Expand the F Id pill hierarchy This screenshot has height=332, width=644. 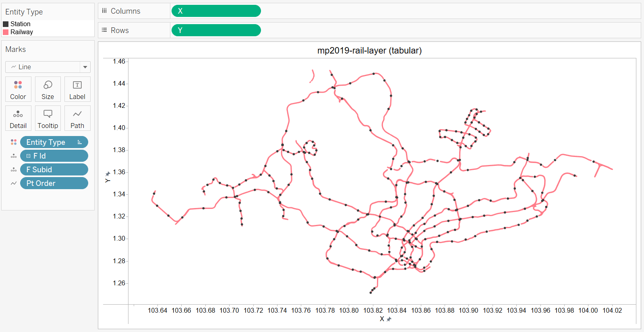coord(28,156)
